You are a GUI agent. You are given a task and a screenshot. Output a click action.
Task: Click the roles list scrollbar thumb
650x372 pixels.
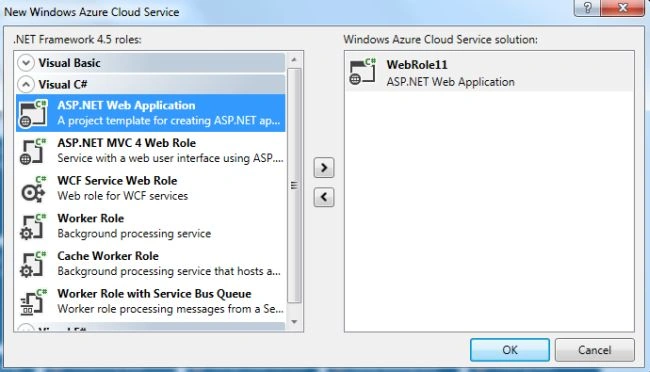[x=294, y=185]
